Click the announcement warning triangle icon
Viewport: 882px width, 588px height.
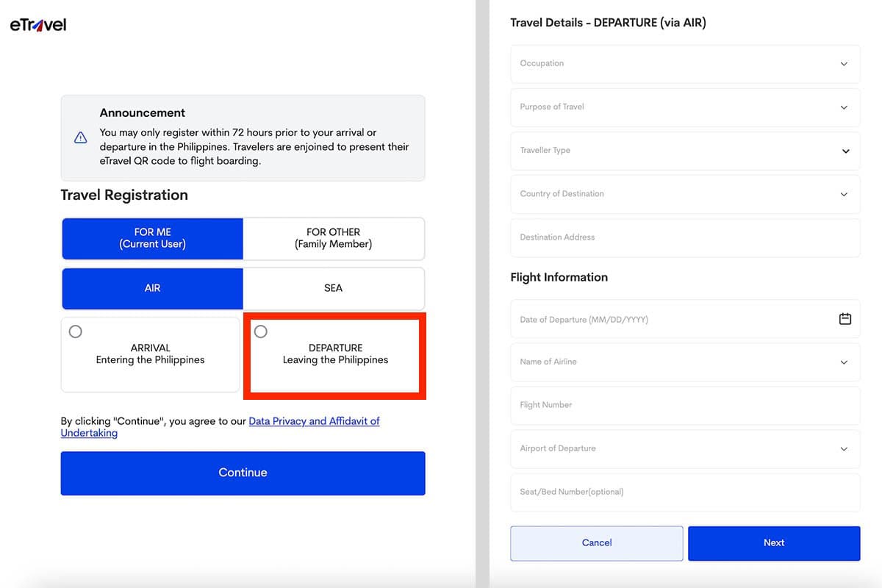coord(81,138)
